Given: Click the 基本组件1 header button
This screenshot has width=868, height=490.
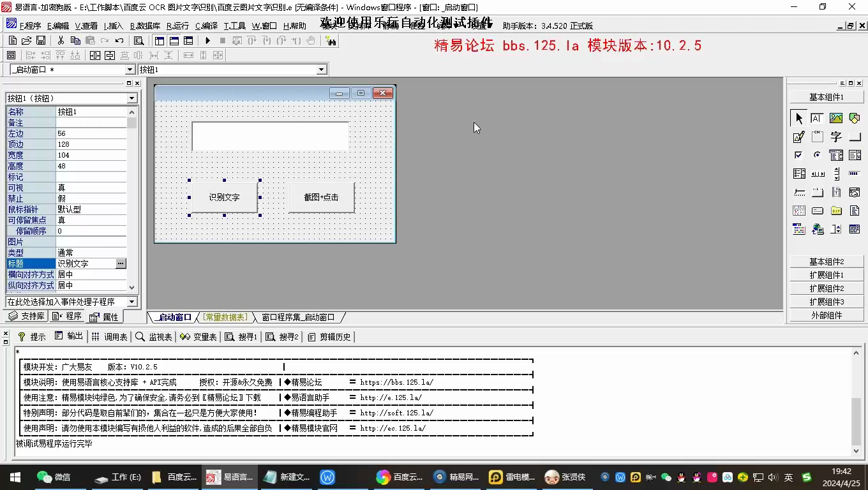Looking at the screenshot, I should coord(827,97).
